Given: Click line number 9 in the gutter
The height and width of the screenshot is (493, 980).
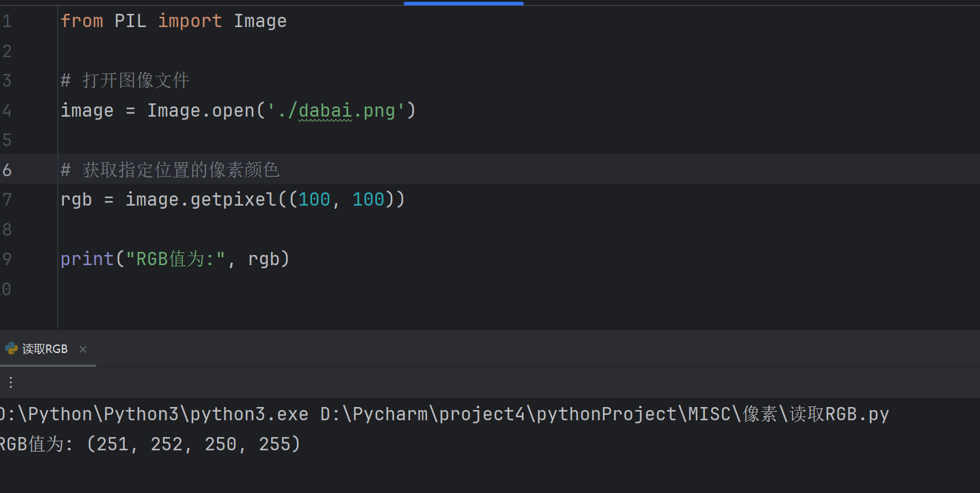Looking at the screenshot, I should click(7, 259).
